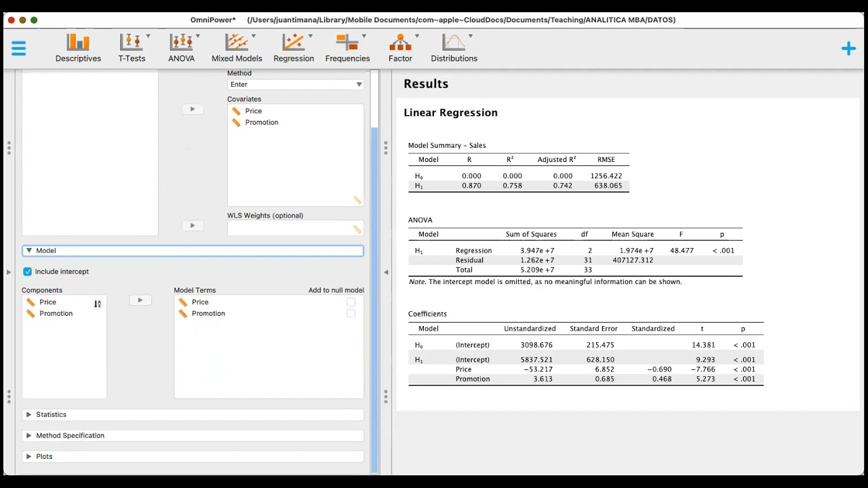
Task: Check Add to null model for Price
Action: [x=351, y=302]
